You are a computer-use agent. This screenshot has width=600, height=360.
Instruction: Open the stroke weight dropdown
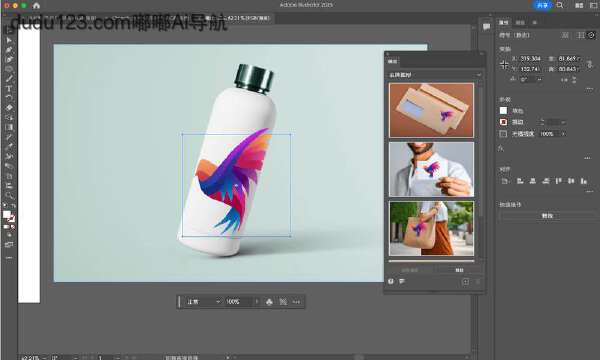(x=563, y=122)
